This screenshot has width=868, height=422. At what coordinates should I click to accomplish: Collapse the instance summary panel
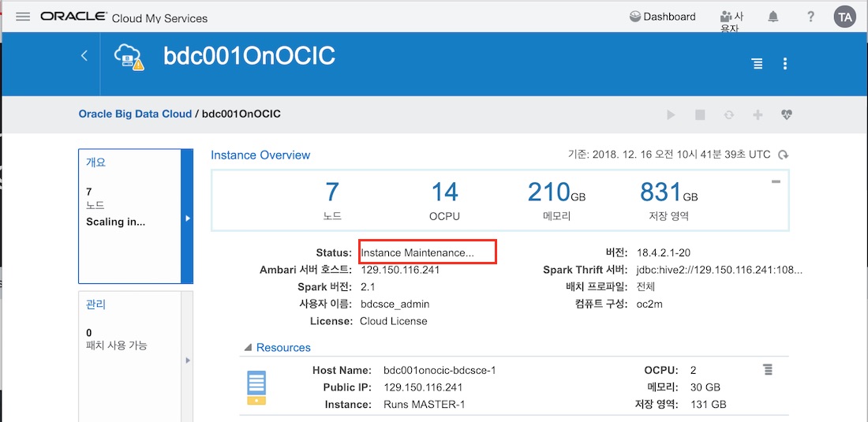pyautogui.click(x=776, y=181)
